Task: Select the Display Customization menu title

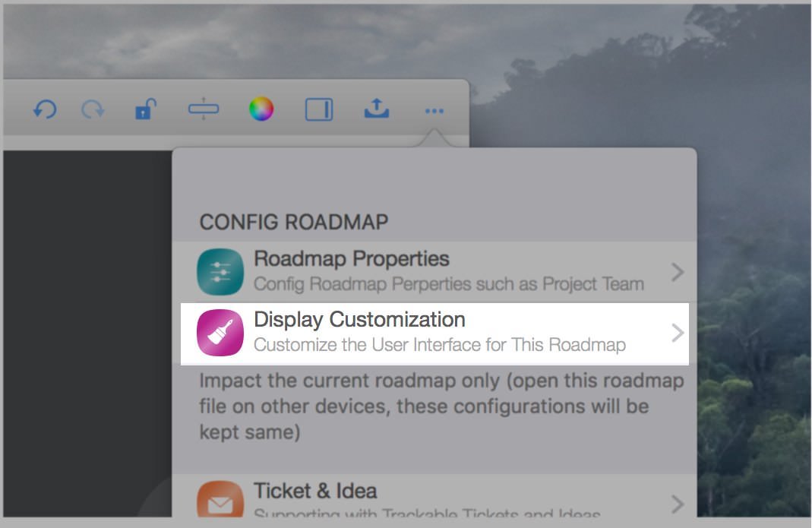Action: coord(359,320)
